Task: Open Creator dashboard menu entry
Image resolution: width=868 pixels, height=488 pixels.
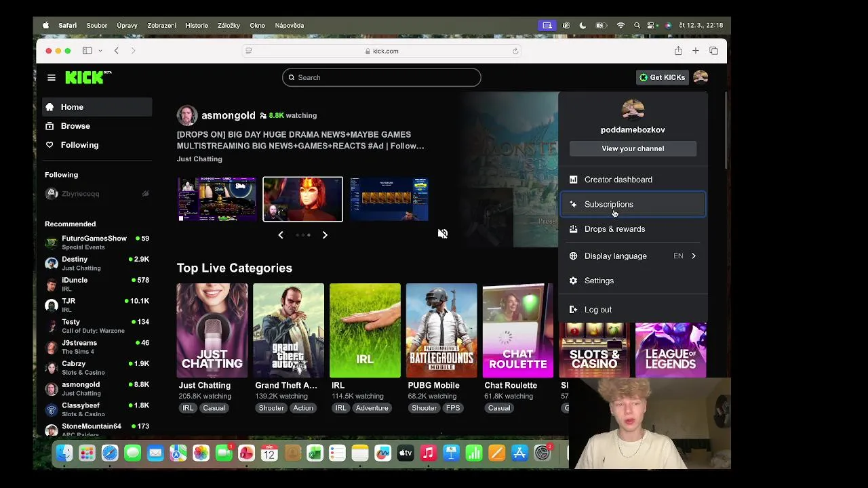Action: tap(633, 180)
